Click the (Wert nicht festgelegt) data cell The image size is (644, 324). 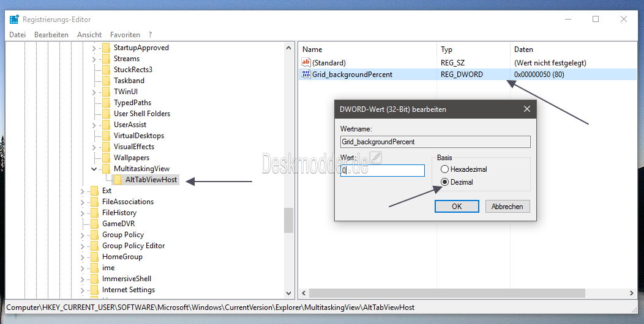[550, 63]
